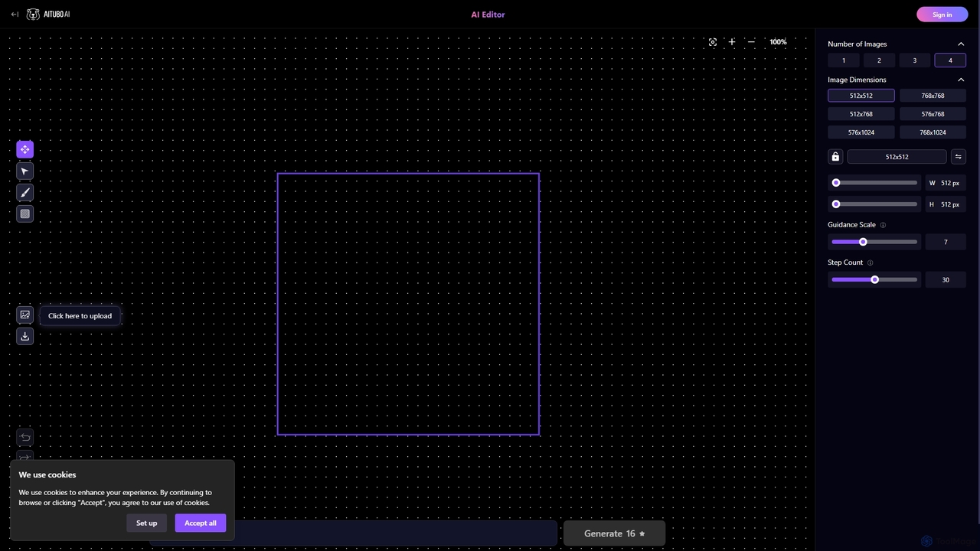Choose the 576x768 dimension preset
Image resolution: width=980 pixels, height=551 pixels.
[933, 114]
